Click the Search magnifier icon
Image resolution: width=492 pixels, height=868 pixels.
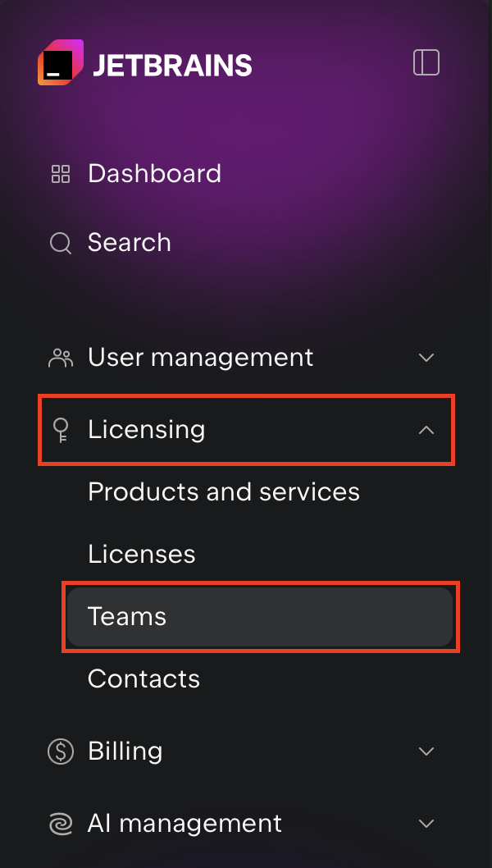pos(61,243)
